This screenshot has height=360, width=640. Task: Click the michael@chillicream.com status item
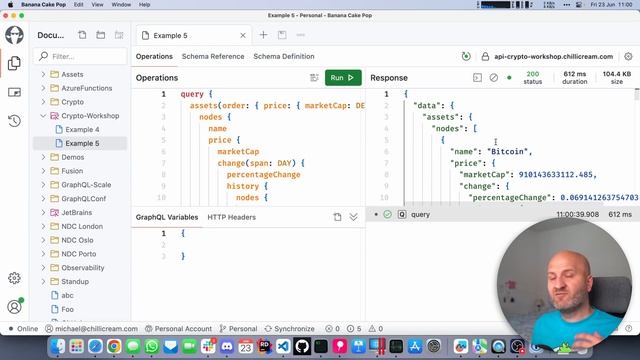[x=91, y=329]
